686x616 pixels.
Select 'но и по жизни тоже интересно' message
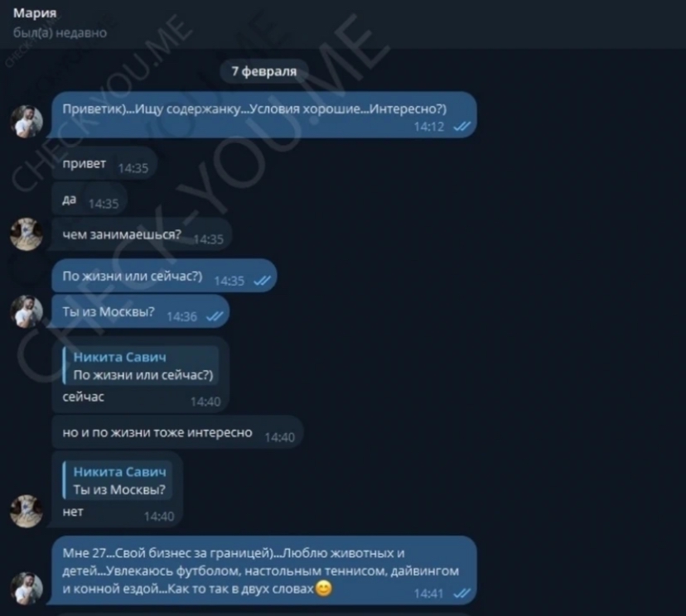click(x=177, y=432)
